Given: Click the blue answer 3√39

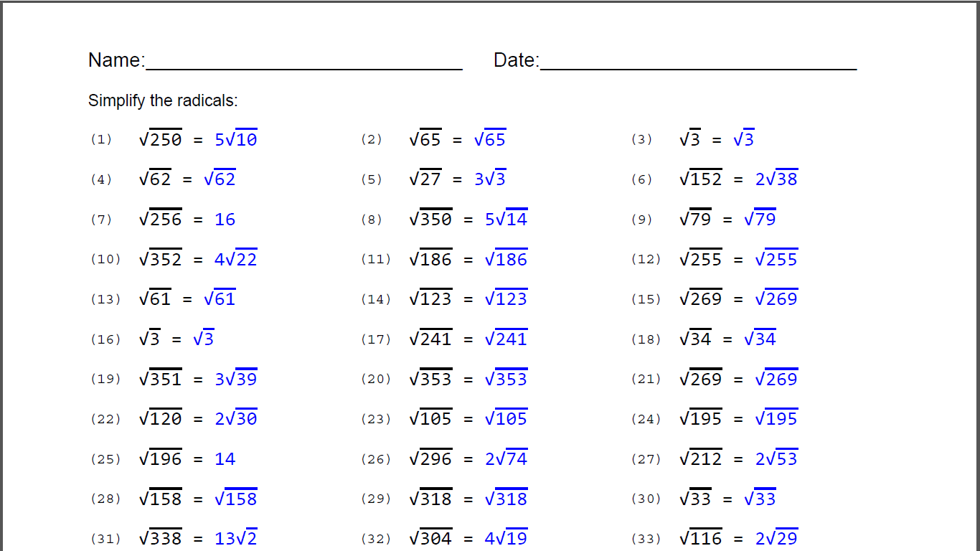Looking at the screenshot, I should 236,379.
